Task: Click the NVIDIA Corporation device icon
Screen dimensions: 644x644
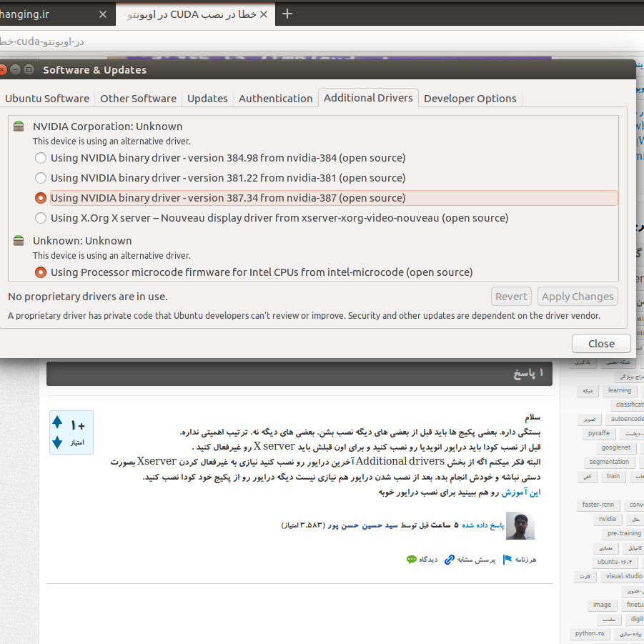Action: [x=19, y=126]
